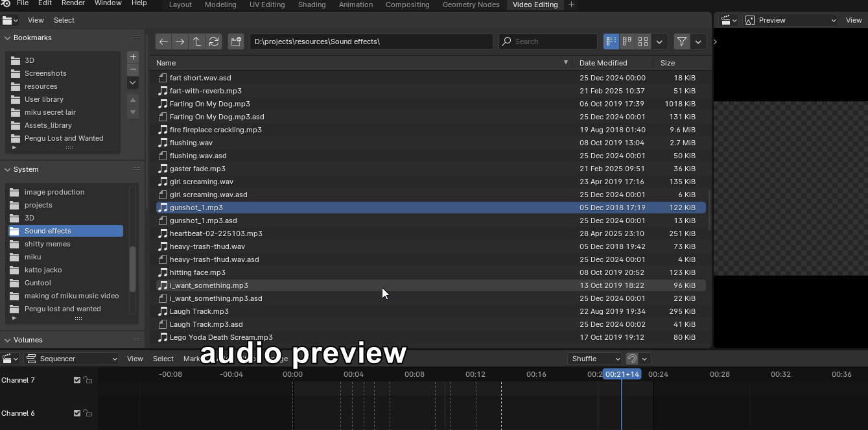Open the file browser editor type menu
Viewport: 868px width, 430px height.
10,20
